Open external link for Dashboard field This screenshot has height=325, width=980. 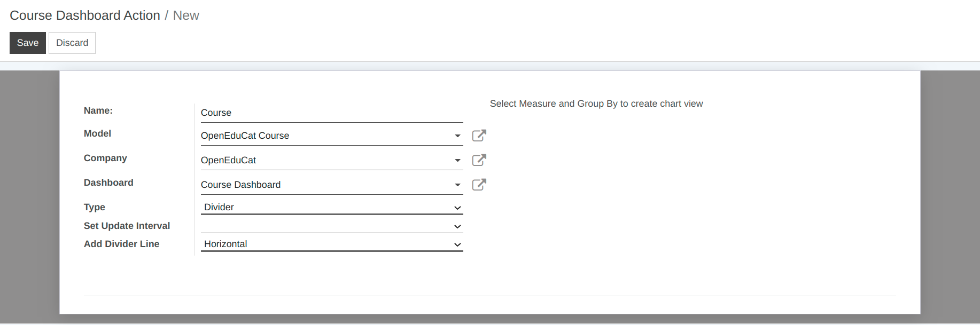[479, 185]
